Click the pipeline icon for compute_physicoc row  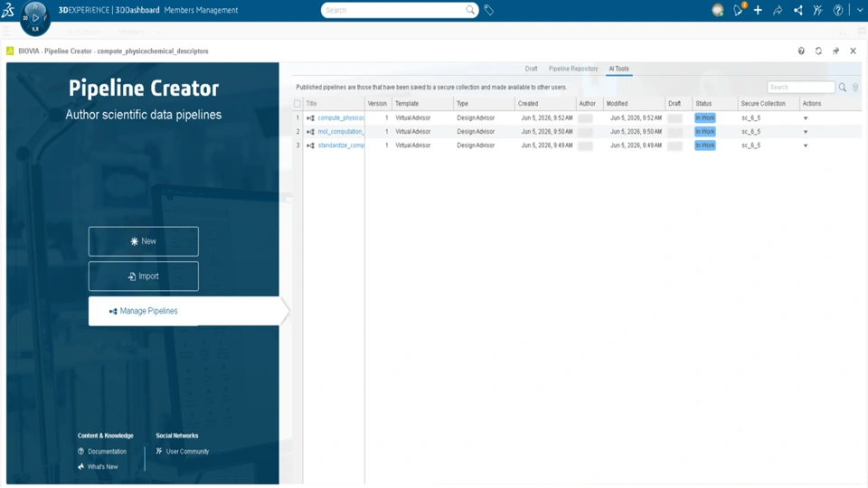tap(310, 117)
